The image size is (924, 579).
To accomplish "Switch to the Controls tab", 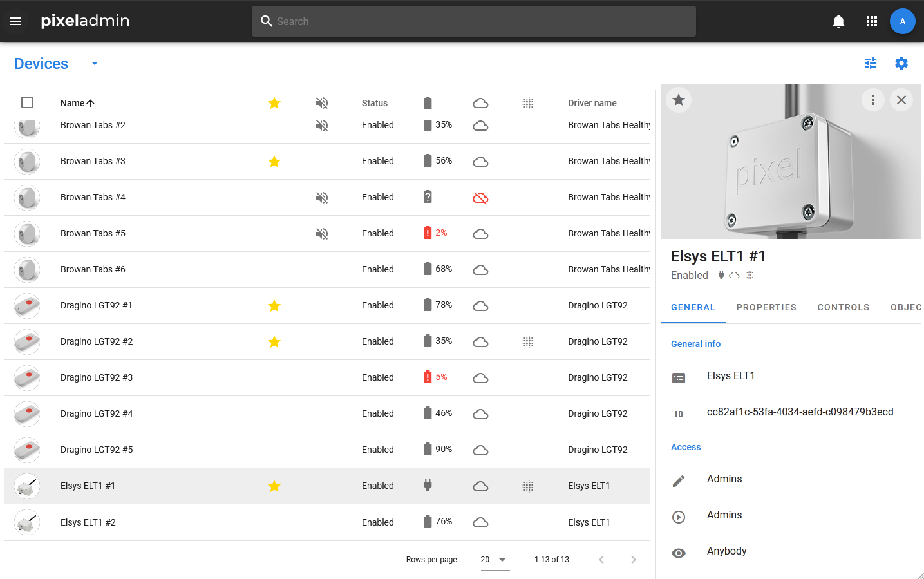I will tap(843, 307).
